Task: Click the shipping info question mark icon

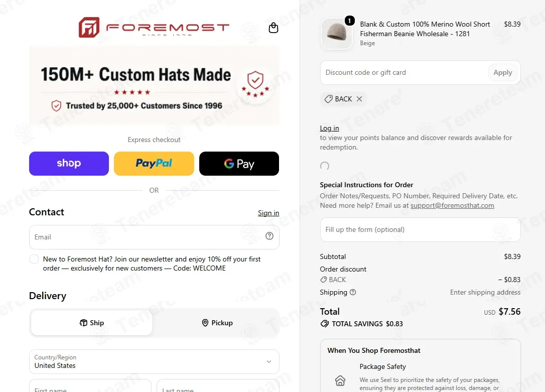Action: point(353,292)
